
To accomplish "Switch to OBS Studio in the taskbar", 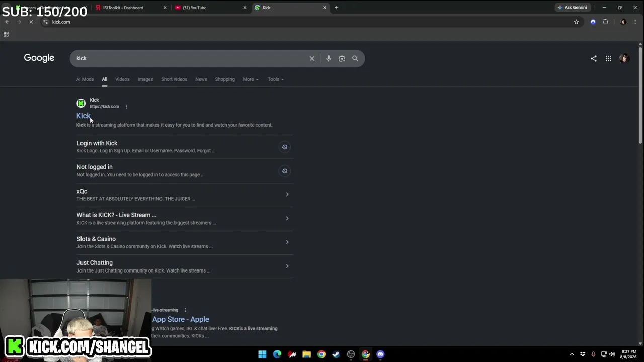I will click(x=351, y=354).
